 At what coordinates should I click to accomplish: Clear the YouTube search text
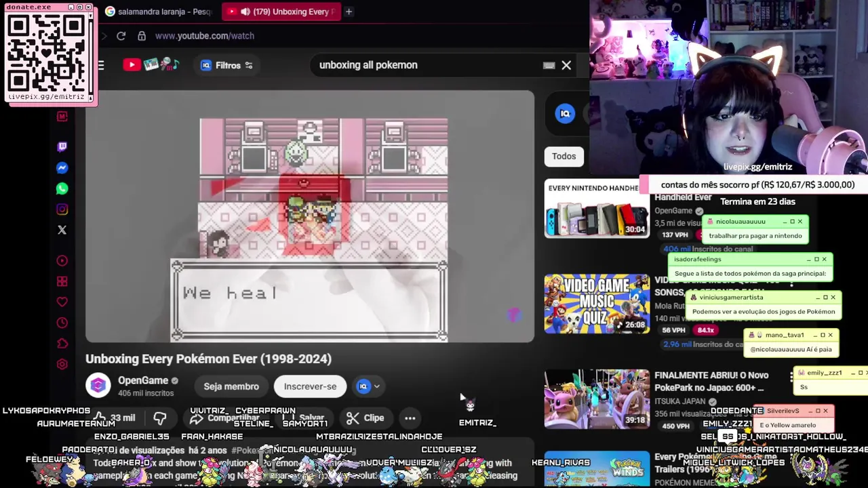click(x=566, y=65)
